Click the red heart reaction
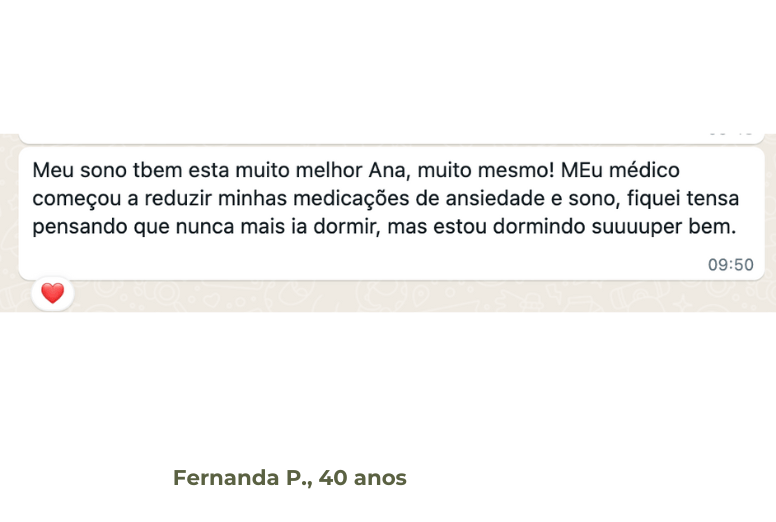This screenshot has height=522, width=776. [x=52, y=293]
